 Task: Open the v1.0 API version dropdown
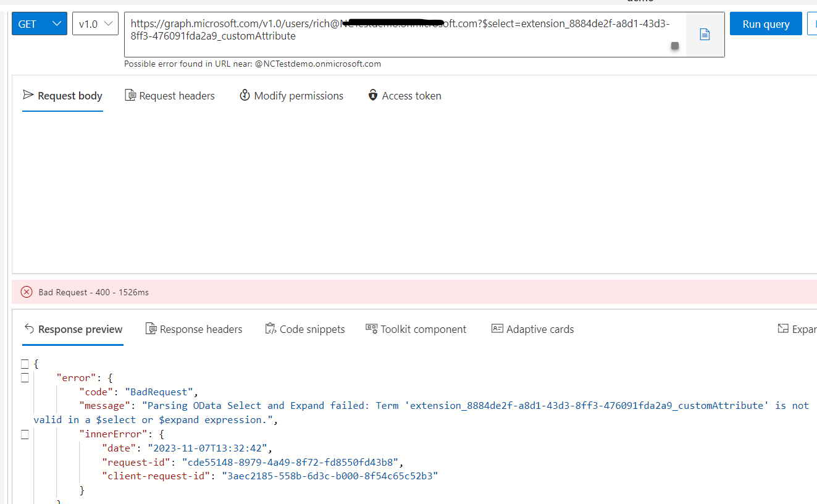coord(95,23)
